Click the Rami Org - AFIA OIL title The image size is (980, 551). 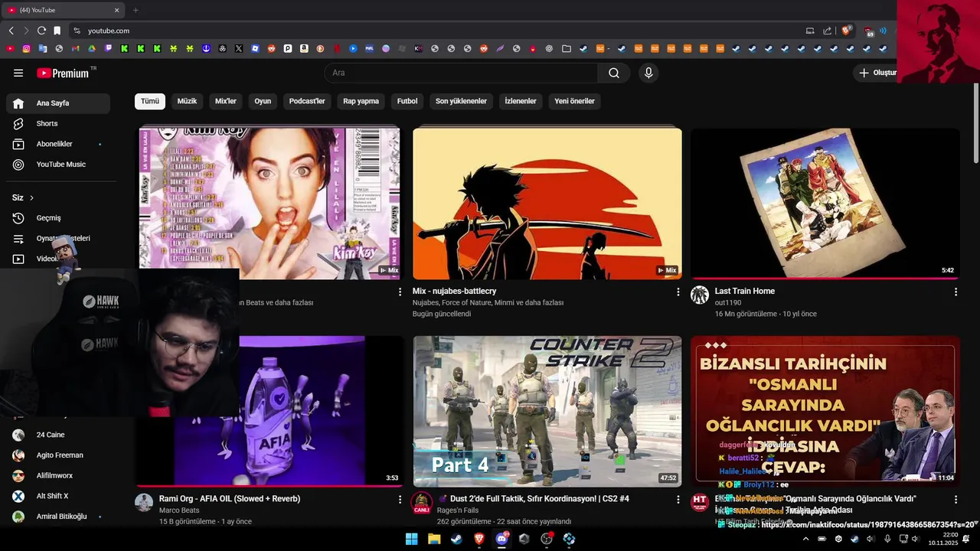(230, 499)
